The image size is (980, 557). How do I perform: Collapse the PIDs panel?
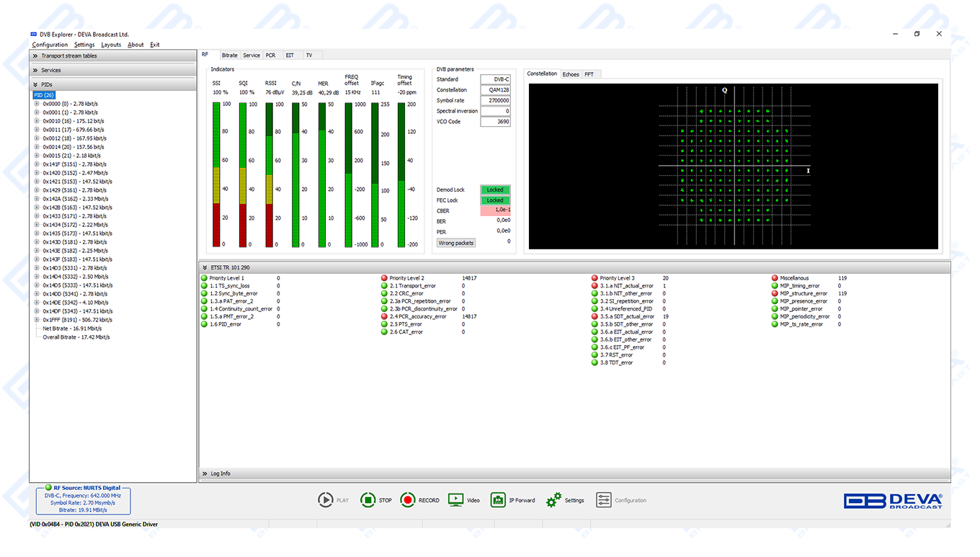(x=35, y=85)
